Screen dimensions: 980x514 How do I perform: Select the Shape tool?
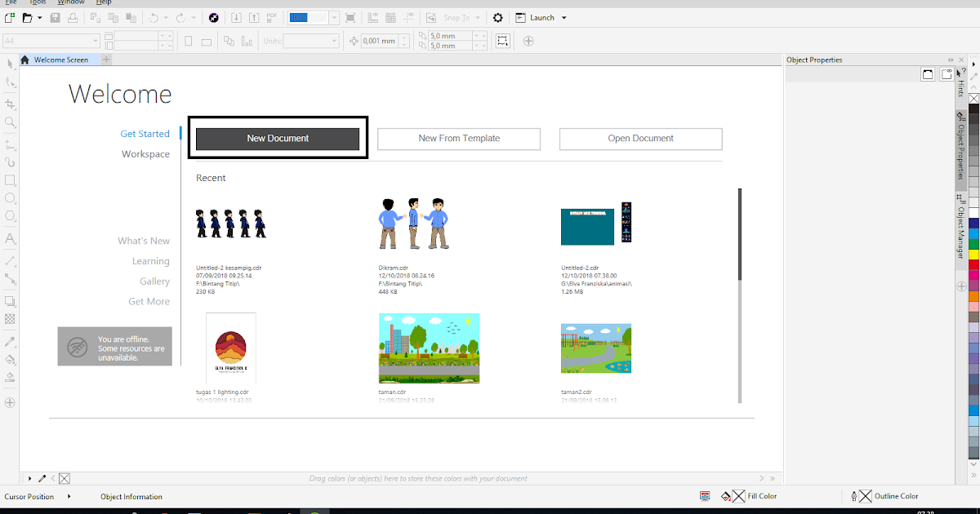coord(10,82)
